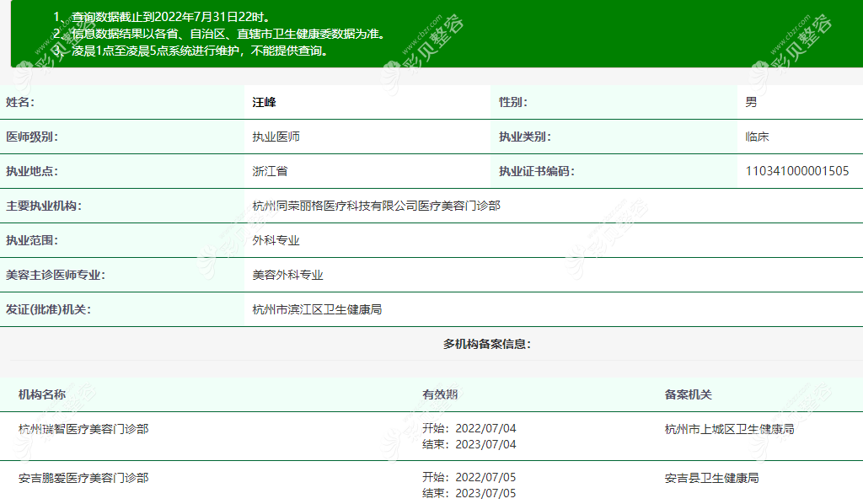Screen dimensions: 863x504
Task: Click the 机构名称 column header
Action: pyautogui.click(x=42, y=394)
